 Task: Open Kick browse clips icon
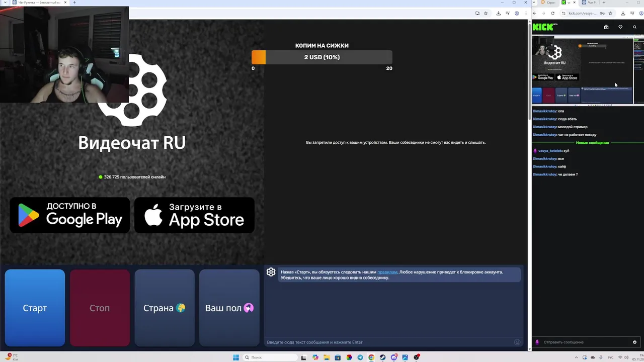coord(606,27)
